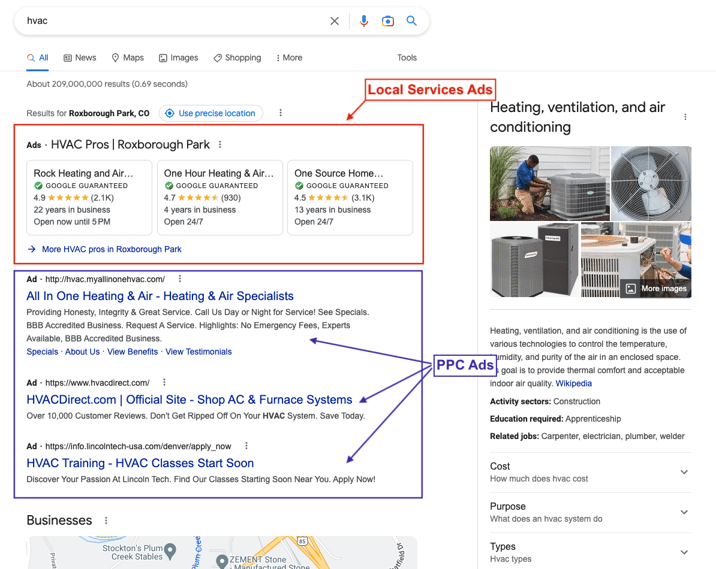The width and height of the screenshot is (716, 569).
Task: Switch to the News tab
Action: [80, 58]
